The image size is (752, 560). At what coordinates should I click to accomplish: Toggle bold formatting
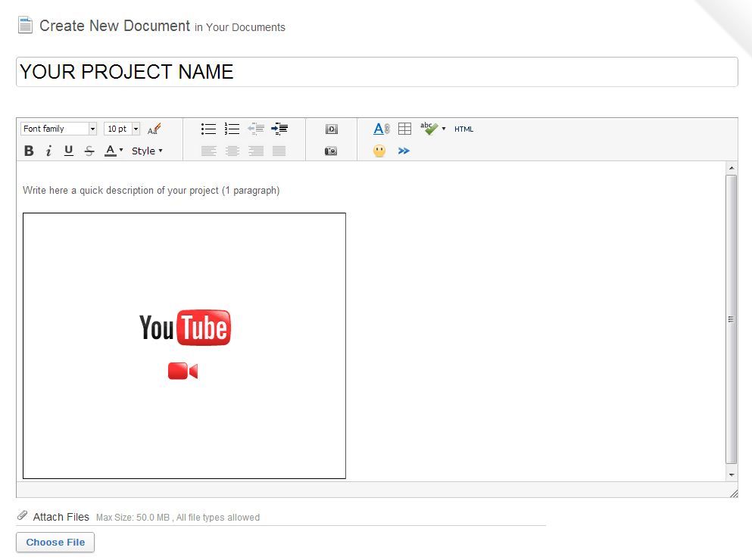pos(29,151)
